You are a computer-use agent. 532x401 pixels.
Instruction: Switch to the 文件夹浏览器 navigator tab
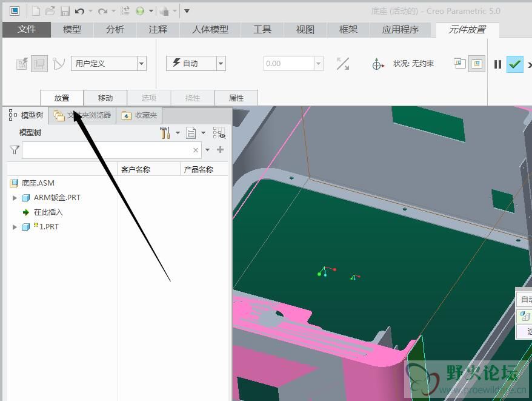[x=82, y=115]
